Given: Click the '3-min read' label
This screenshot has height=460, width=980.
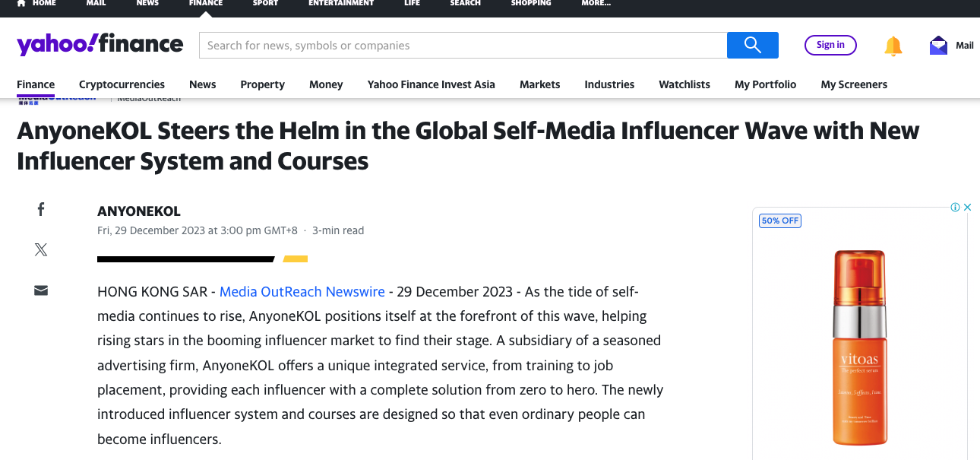Looking at the screenshot, I should pos(338,230).
